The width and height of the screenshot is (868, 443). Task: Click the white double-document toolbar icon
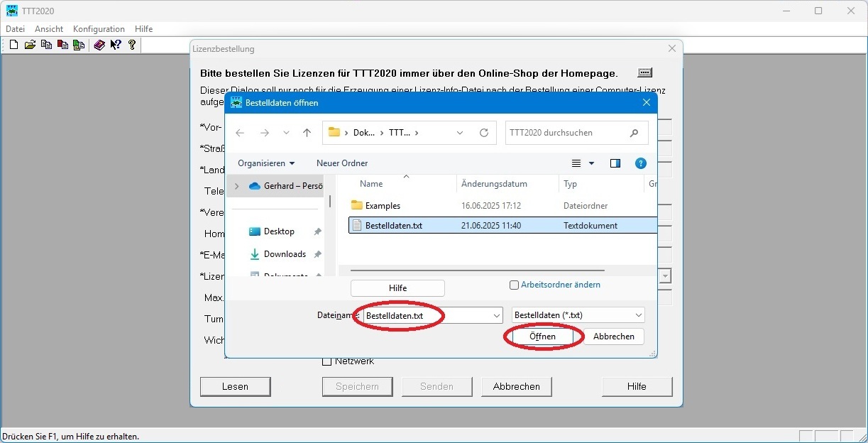click(x=46, y=45)
